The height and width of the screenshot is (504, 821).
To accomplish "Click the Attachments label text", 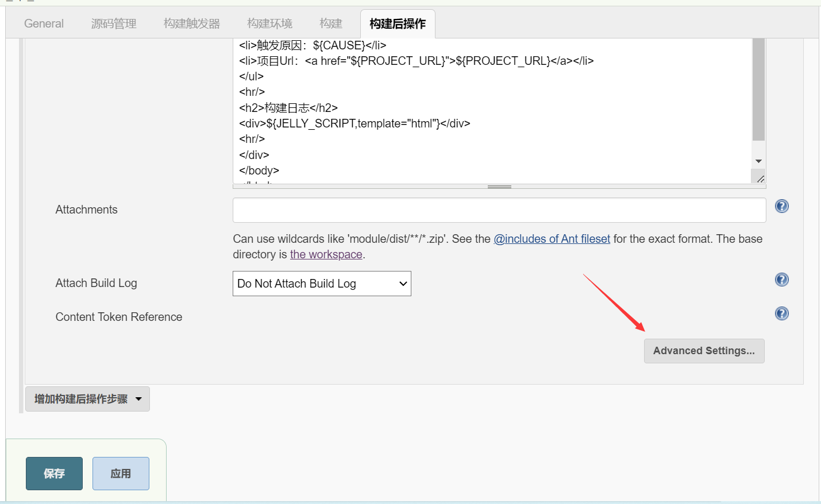I will tap(86, 210).
